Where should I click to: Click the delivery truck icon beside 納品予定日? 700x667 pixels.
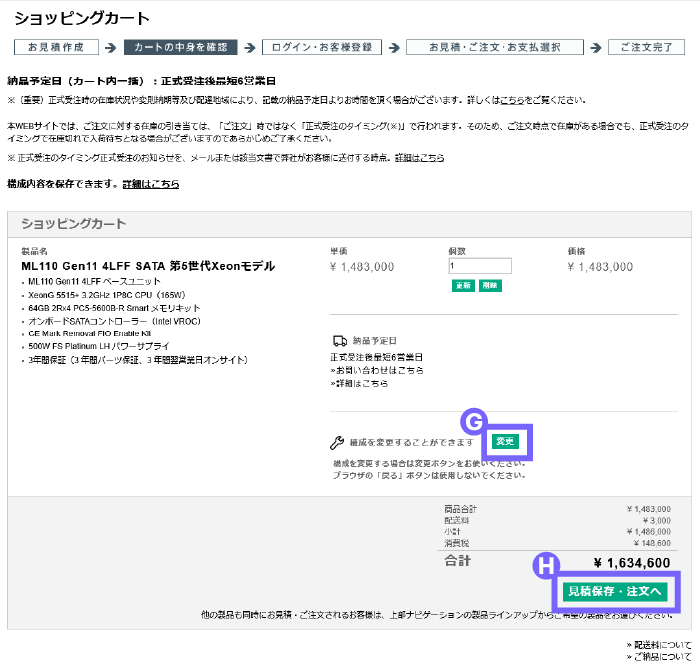click(x=340, y=341)
